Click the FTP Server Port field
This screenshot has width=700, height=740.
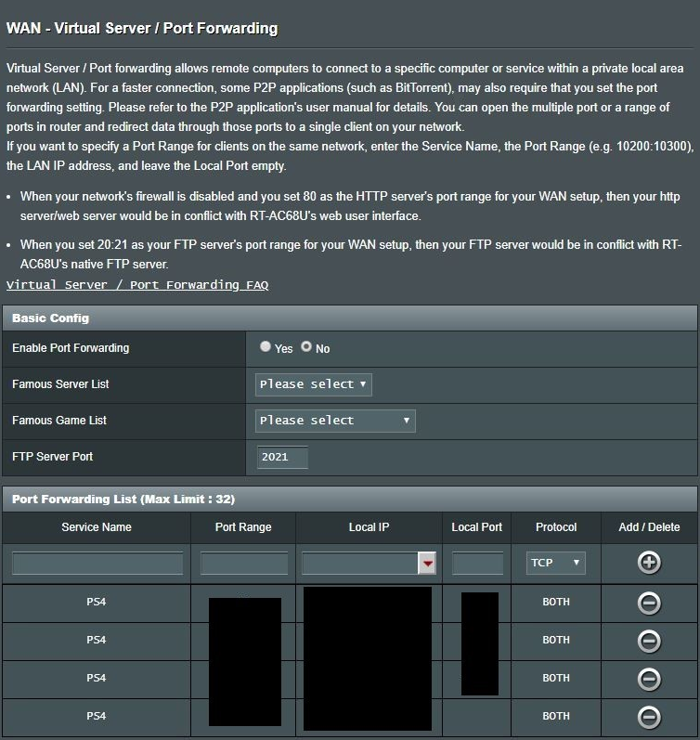pyautogui.click(x=282, y=457)
